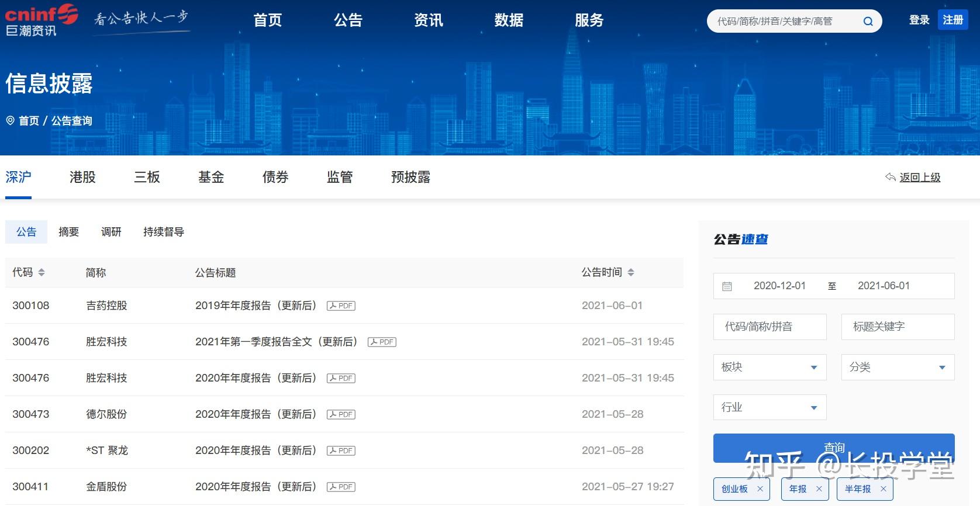Screen dimensions: 980x506
Task: Click the 创业板 filter tag label
Action: [734, 489]
